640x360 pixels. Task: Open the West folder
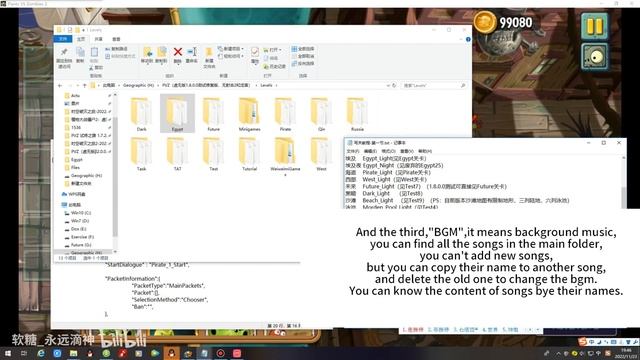click(321, 154)
